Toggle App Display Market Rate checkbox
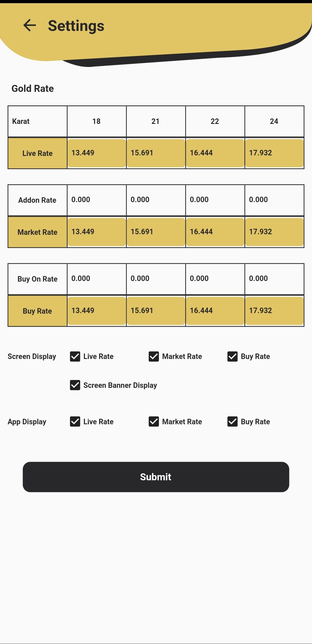The image size is (312, 644). 154,422
